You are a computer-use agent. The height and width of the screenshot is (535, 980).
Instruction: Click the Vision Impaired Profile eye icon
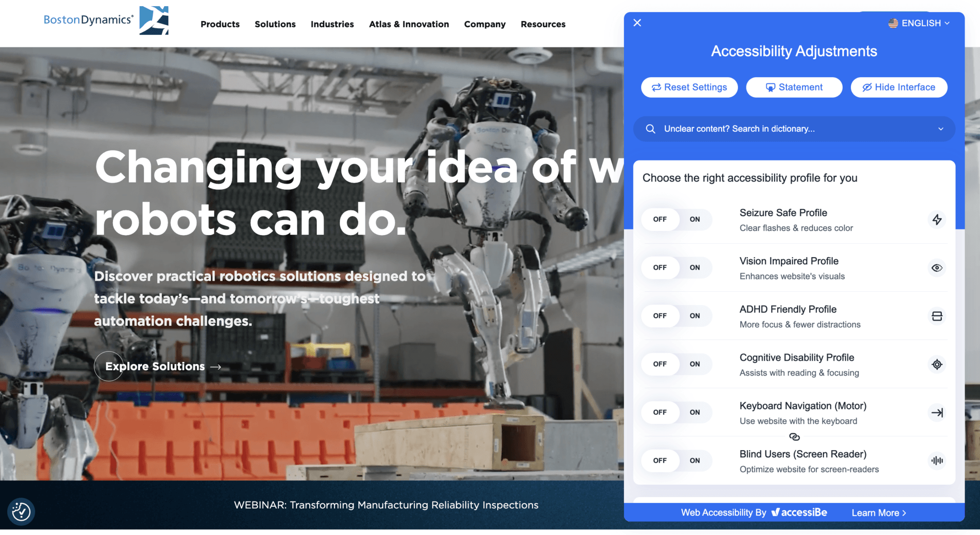(937, 268)
